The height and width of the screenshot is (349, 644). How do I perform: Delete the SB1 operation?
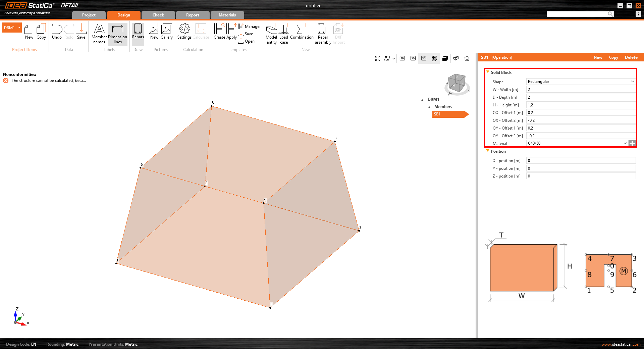(631, 57)
